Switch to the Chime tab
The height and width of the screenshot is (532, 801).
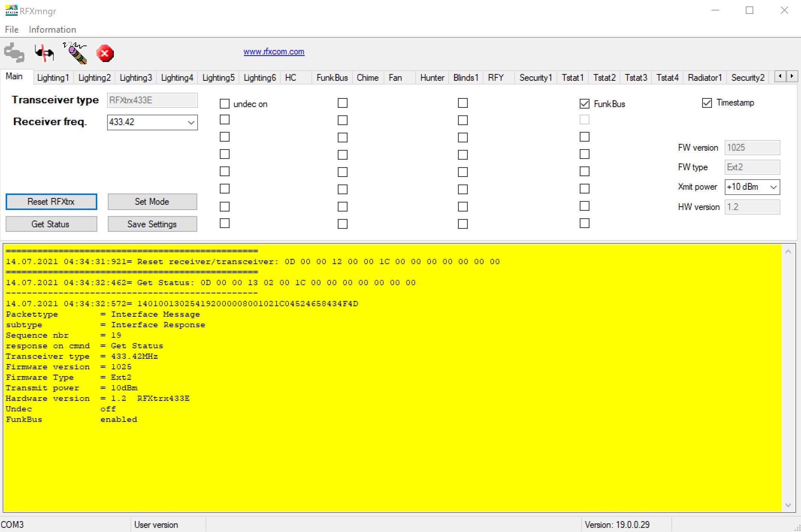click(x=367, y=78)
